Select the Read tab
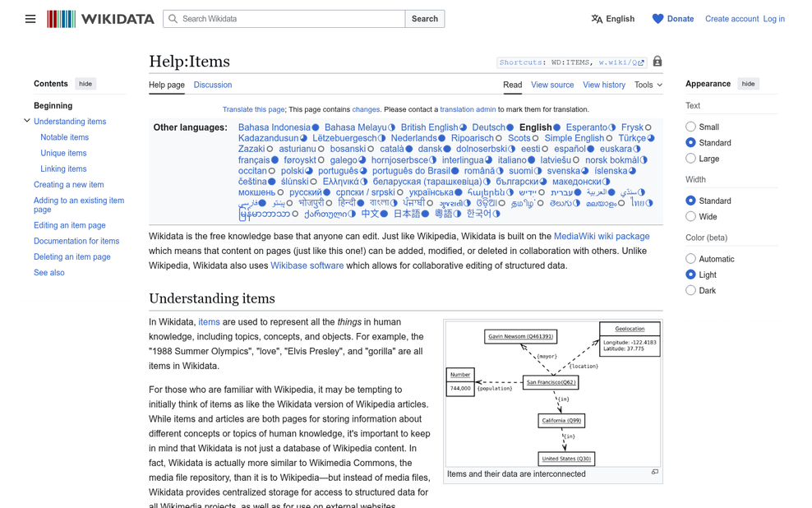Screen dimensions: 812x508 (x=513, y=85)
